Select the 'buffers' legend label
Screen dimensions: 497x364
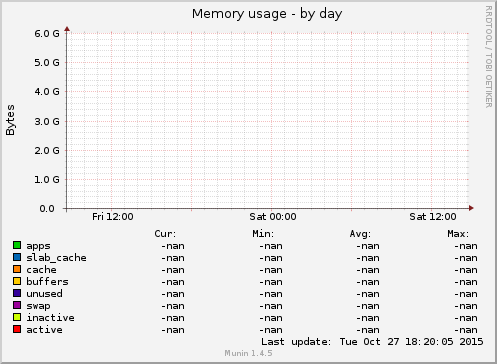tap(47, 282)
